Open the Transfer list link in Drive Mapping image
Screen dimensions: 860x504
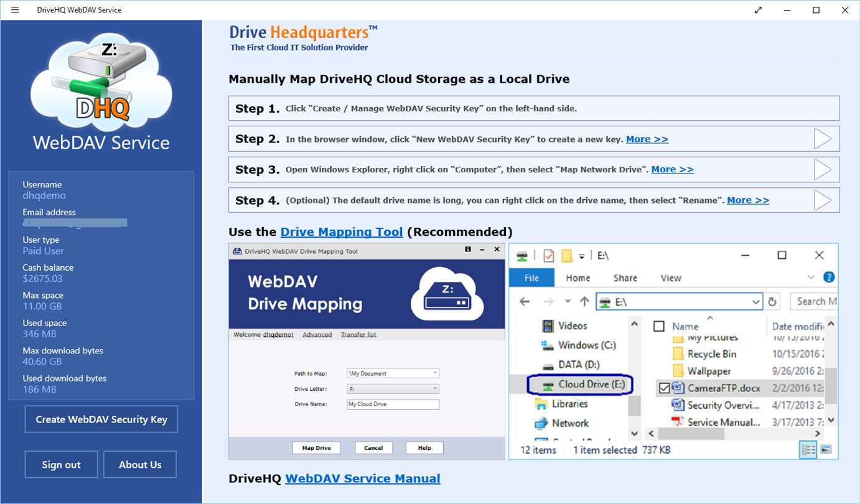[x=358, y=335]
